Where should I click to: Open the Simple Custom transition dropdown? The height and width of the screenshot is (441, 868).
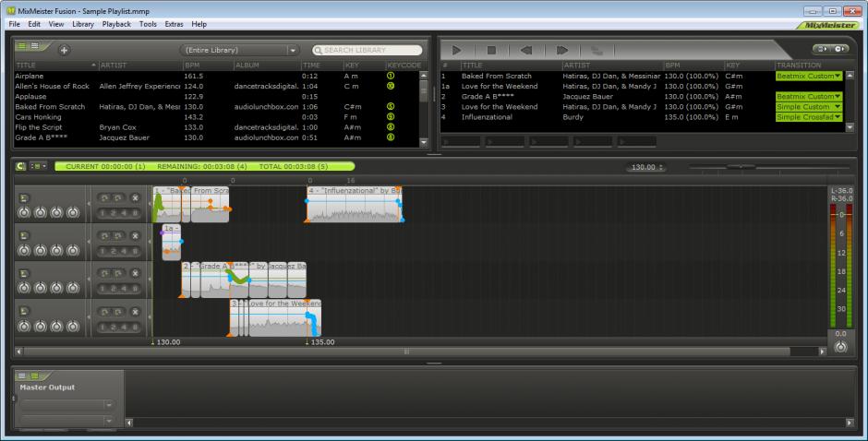tap(809, 107)
